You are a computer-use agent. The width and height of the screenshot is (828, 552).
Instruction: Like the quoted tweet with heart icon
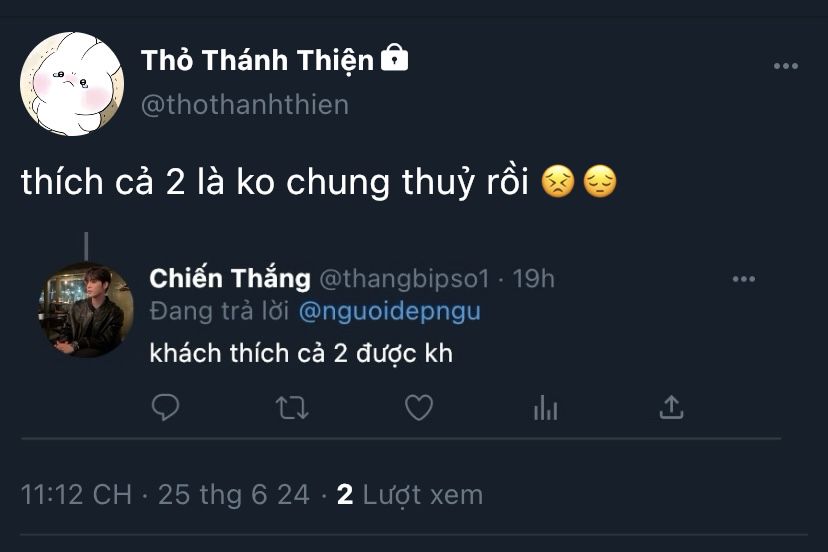point(419,408)
